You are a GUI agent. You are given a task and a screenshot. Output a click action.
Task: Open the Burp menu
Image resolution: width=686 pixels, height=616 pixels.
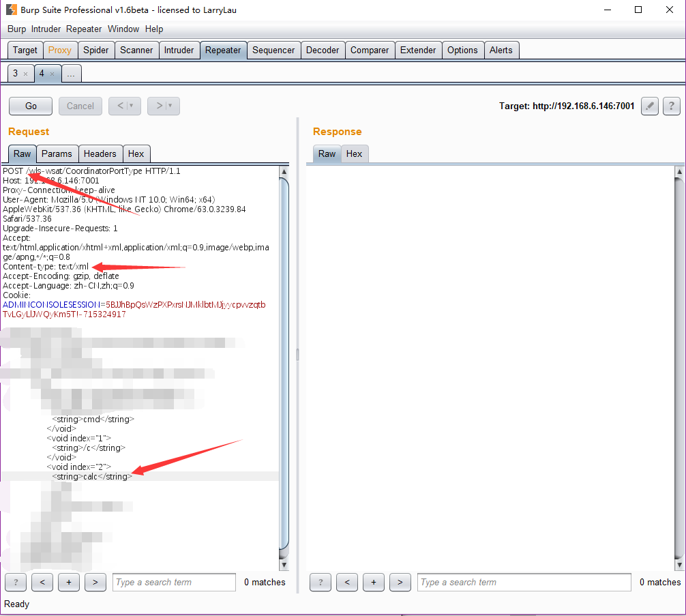16,29
